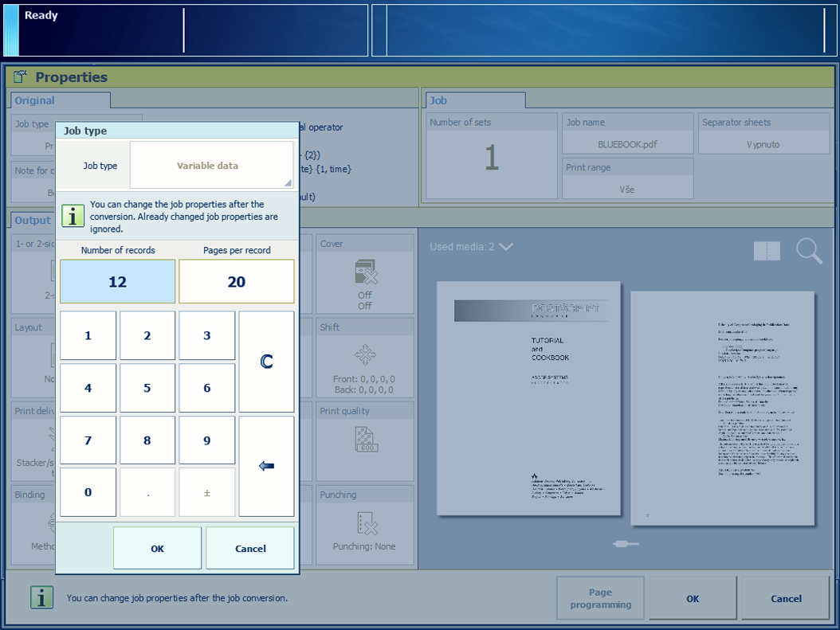Select the cover page thumbnail in preview
The width and height of the screenshot is (840, 630).
(529, 403)
